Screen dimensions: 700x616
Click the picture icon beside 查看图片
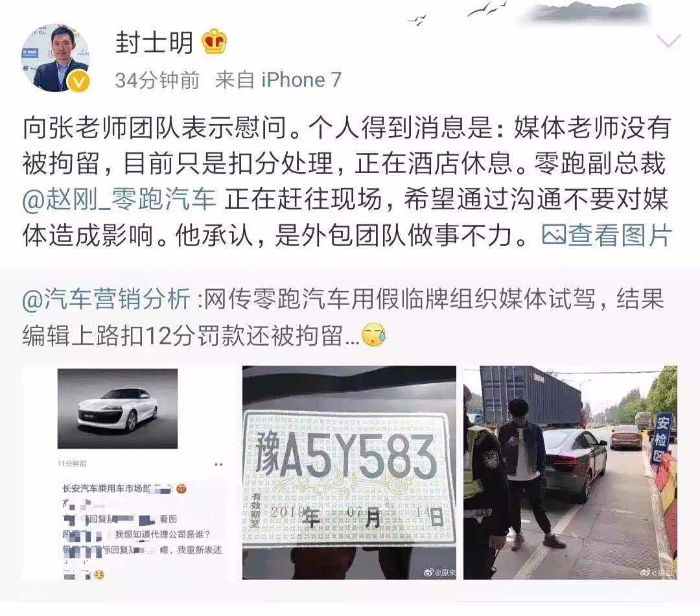click(x=554, y=235)
